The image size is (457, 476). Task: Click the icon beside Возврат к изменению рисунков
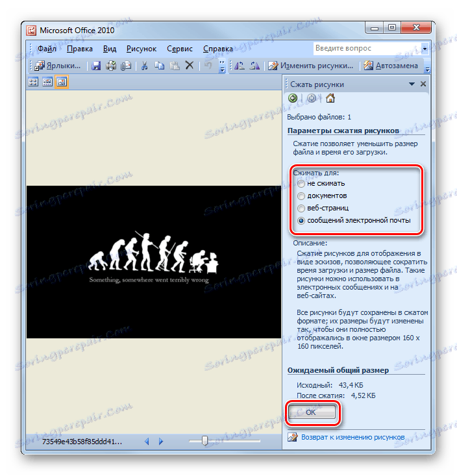(293, 437)
